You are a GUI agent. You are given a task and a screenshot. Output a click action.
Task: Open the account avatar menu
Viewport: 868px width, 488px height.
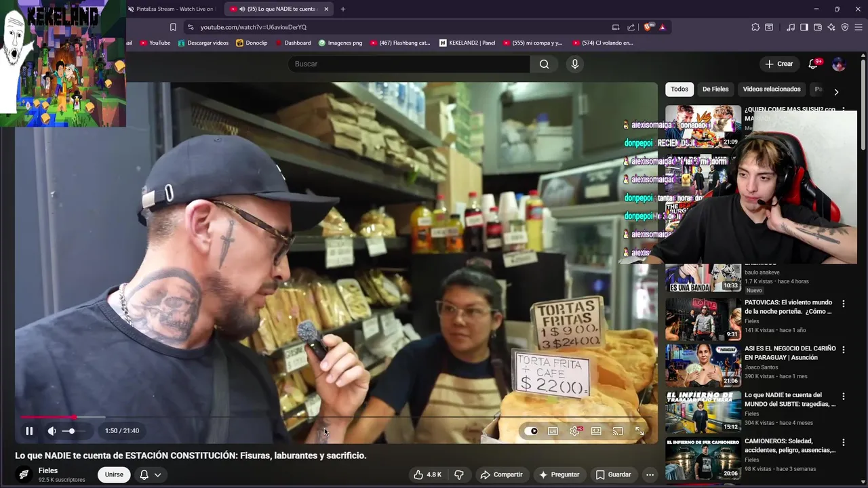click(x=839, y=64)
